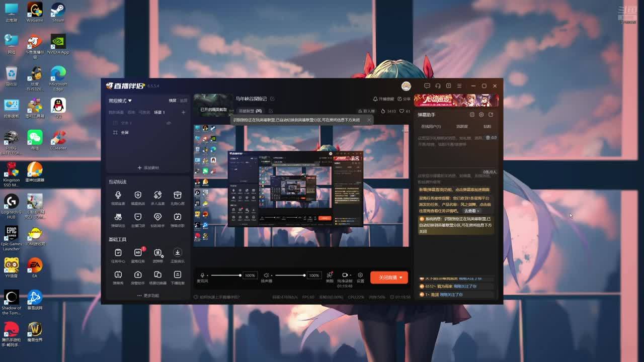The image size is (644, 362).
Task: Dismiss the League of Legends detection notification
Action: (x=369, y=120)
